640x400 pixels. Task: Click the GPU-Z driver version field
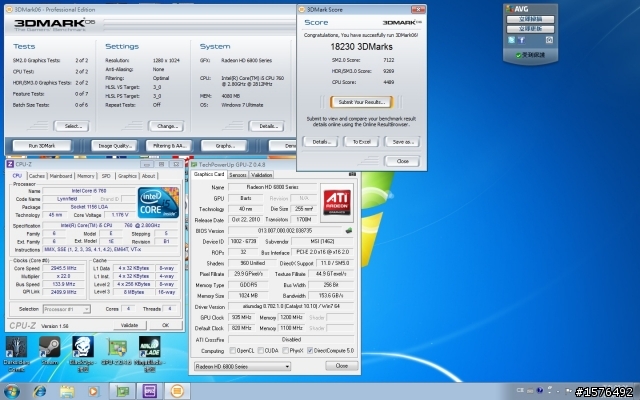[291, 307]
